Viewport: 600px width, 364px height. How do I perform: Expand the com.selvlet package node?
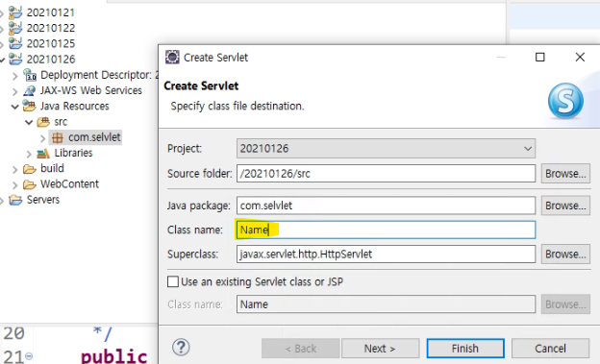click(x=43, y=138)
